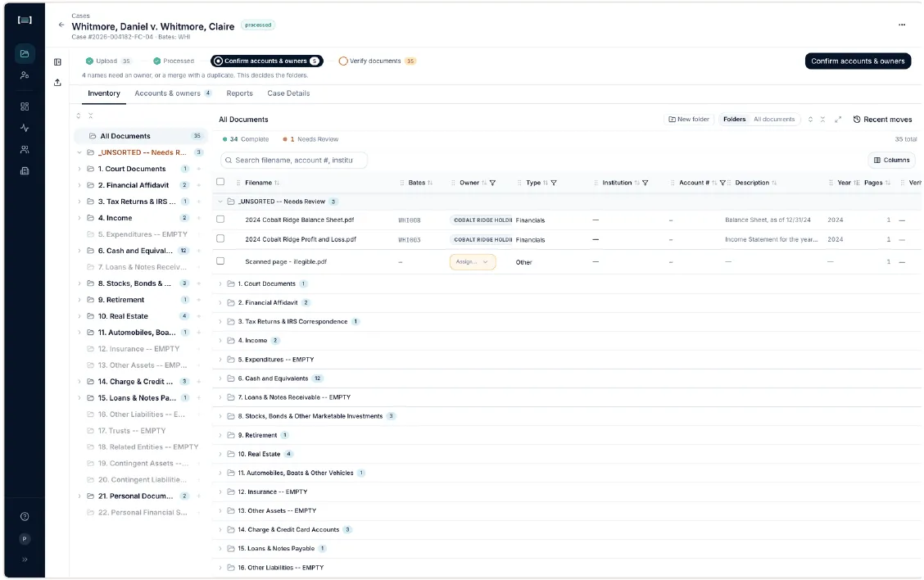Expand all groups in the document table toolbar
924x580 pixels.
[810, 120]
